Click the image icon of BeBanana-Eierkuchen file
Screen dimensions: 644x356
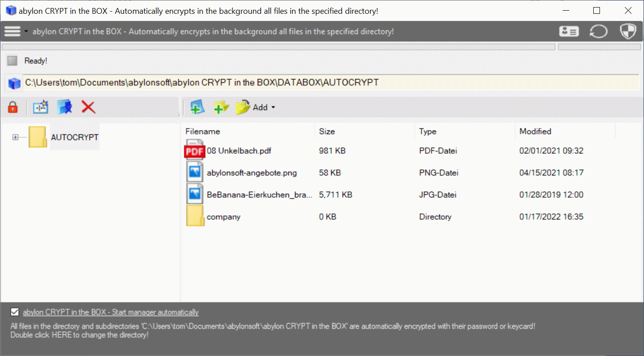pos(194,194)
